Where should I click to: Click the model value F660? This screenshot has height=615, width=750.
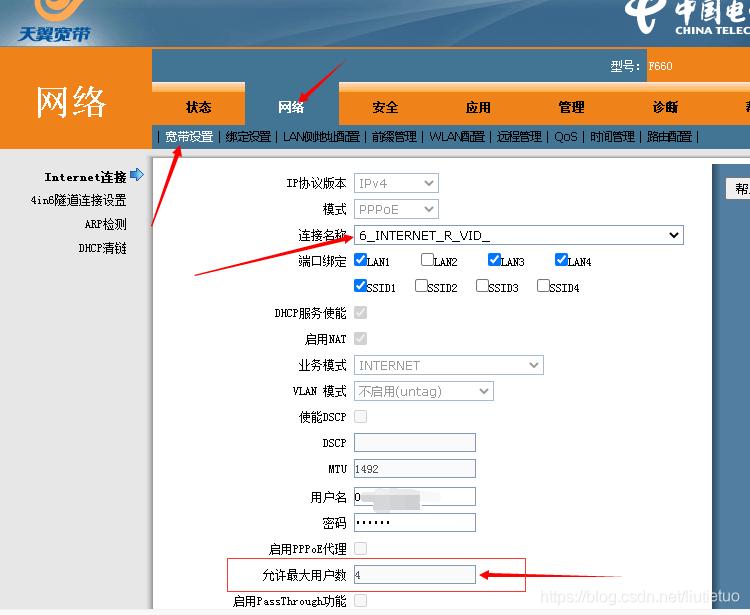pyautogui.click(x=661, y=66)
